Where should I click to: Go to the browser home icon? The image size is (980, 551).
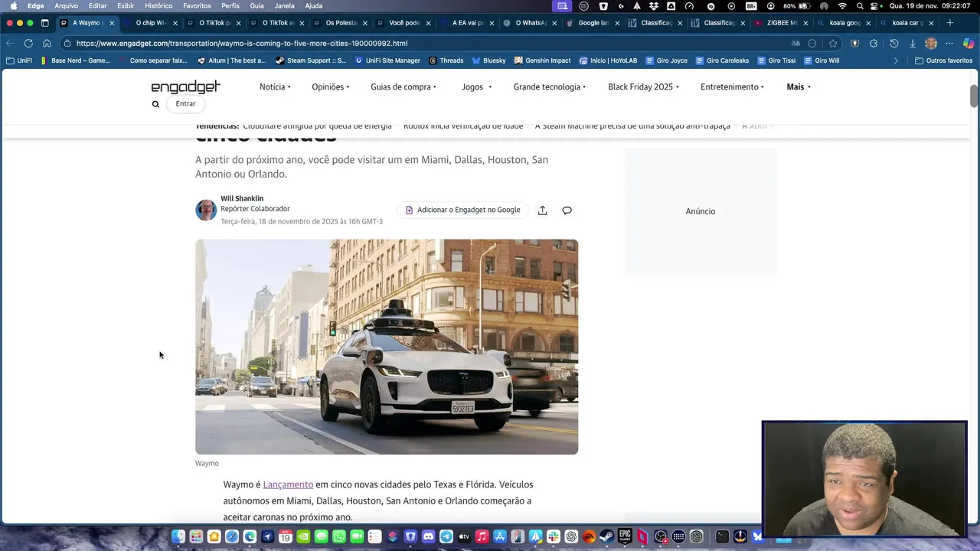point(47,44)
